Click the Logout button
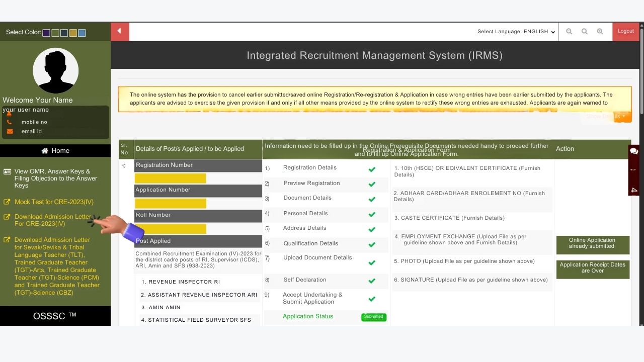The width and height of the screenshot is (644, 362). (x=626, y=31)
